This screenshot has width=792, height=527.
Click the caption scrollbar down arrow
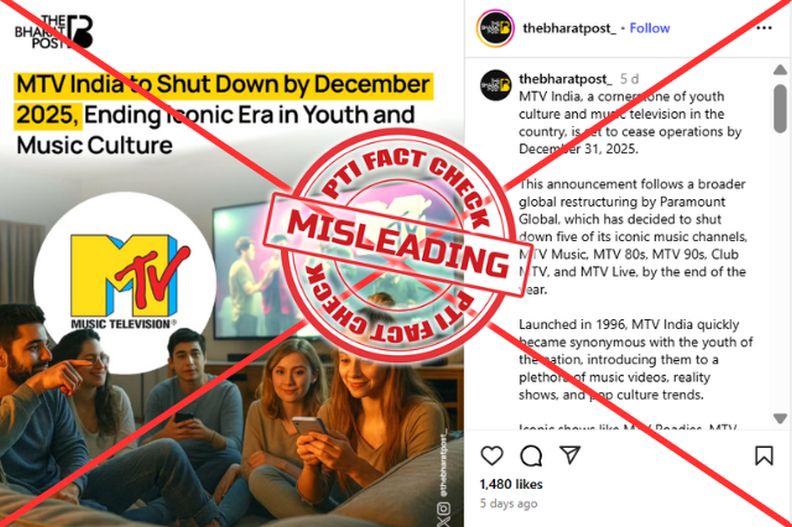(x=780, y=418)
